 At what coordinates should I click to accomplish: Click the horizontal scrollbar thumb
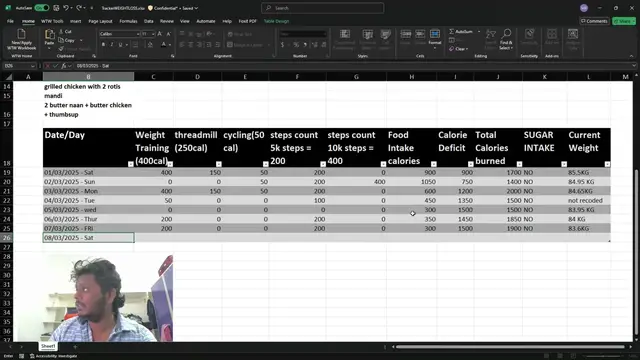click(510, 347)
